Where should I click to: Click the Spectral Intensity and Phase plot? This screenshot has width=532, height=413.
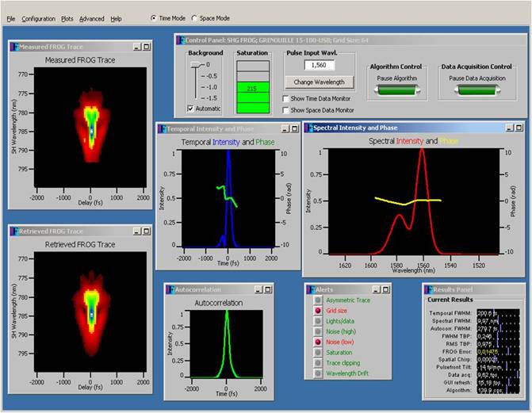point(414,201)
